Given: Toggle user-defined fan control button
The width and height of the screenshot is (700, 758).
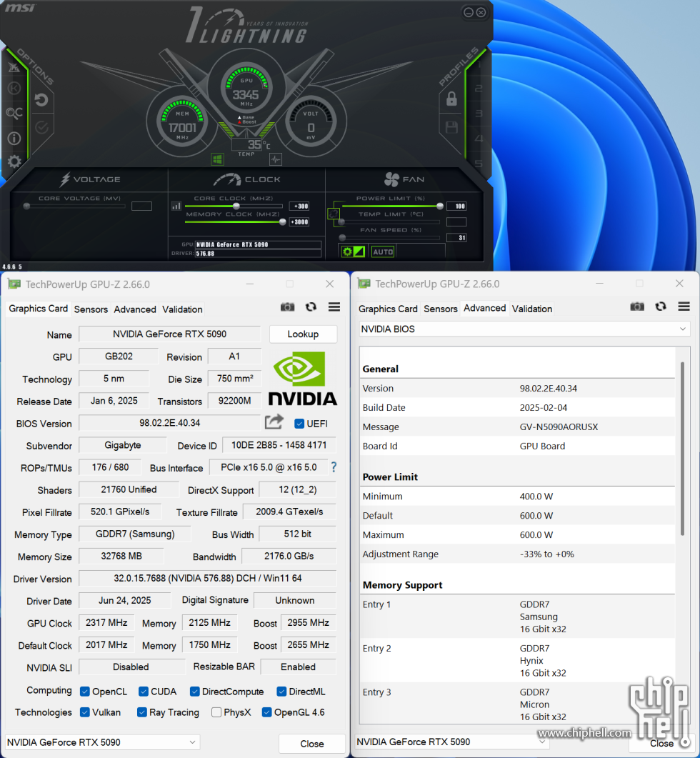Looking at the screenshot, I should [x=353, y=251].
